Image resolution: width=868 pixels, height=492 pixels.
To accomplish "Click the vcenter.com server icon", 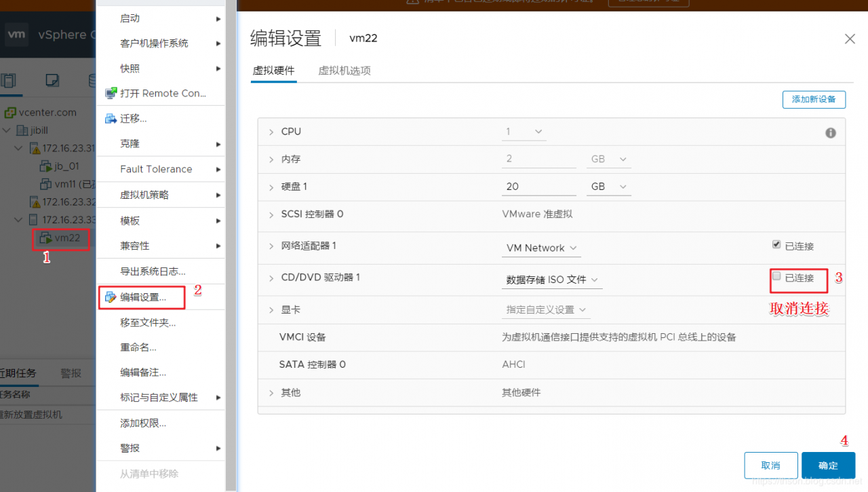I will tap(10, 113).
